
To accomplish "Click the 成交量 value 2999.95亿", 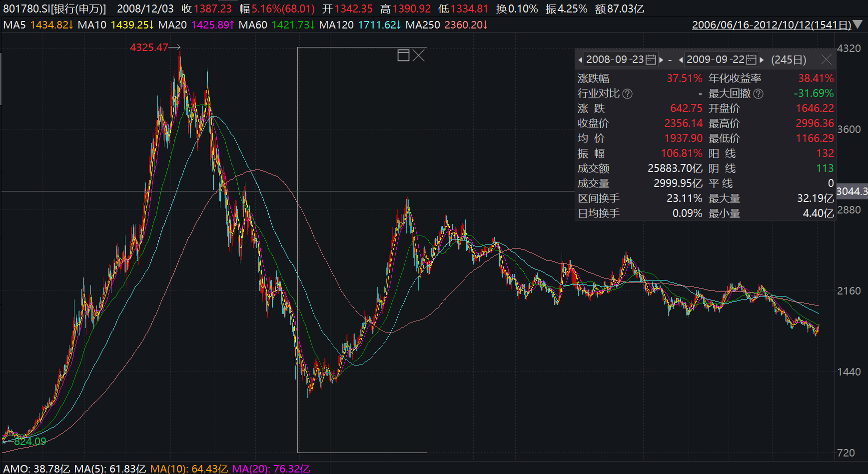I will click(x=678, y=183).
